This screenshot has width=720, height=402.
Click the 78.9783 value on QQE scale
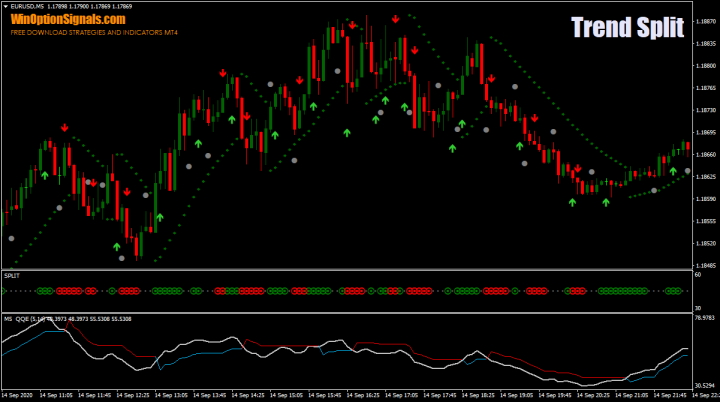[x=705, y=319]
